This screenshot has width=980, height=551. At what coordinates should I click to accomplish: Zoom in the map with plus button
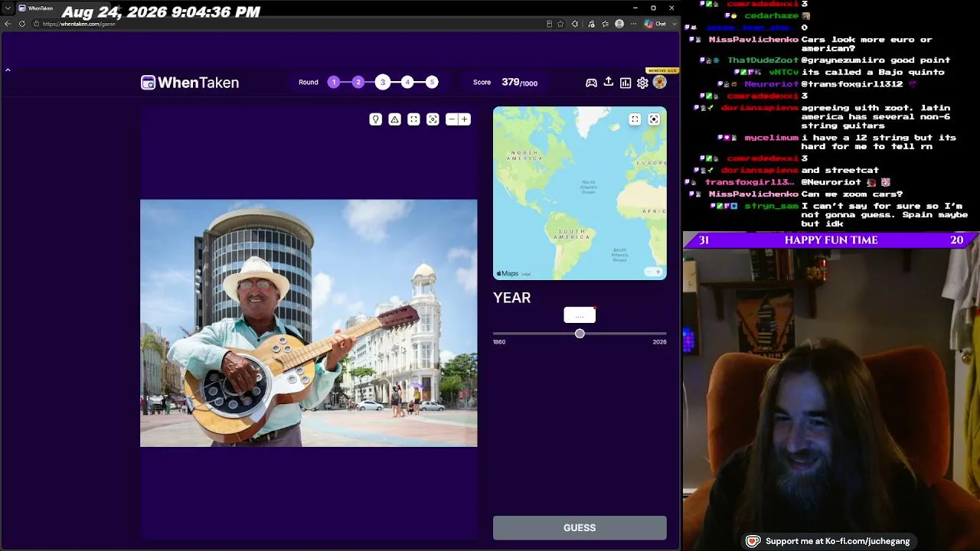tap(658, 272)
